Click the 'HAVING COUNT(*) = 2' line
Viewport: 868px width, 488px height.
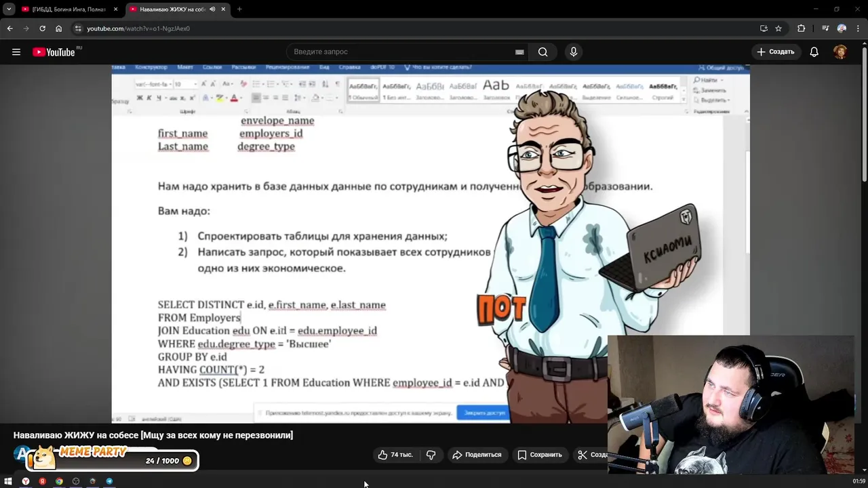[x=211, y=369]
